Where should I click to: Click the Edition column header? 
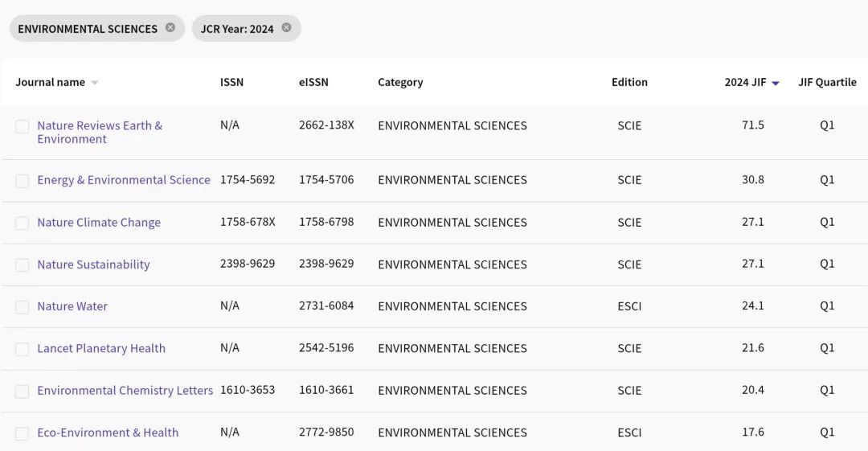(x=629, y=82)
